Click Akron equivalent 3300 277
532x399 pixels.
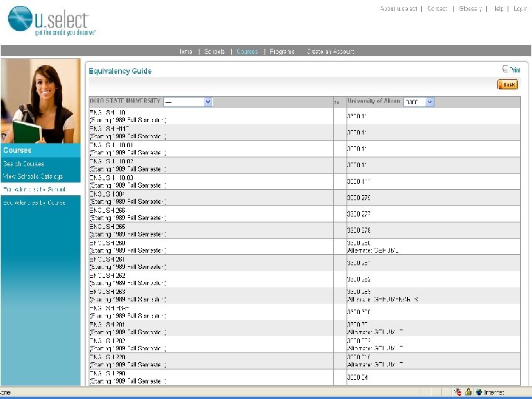pyautogui.click(x=358, y=214)
